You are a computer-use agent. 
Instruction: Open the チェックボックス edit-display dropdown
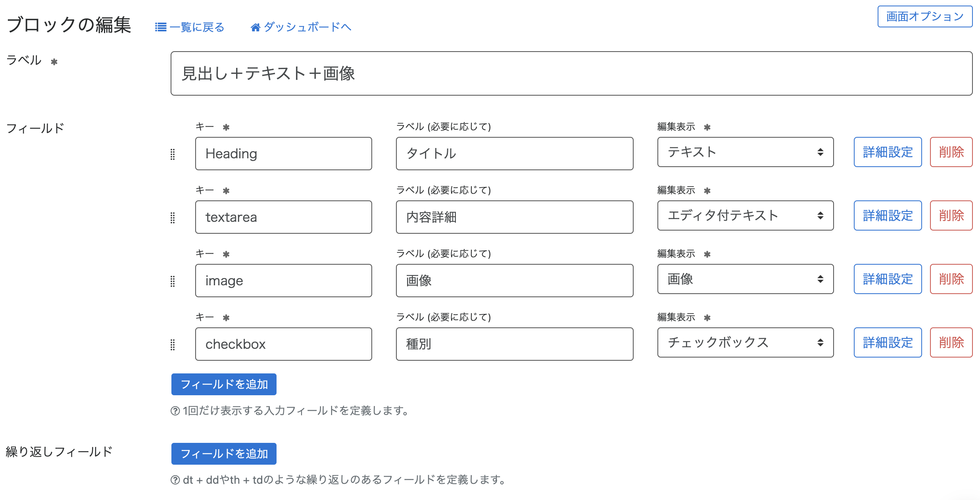(x=745, y=343)
